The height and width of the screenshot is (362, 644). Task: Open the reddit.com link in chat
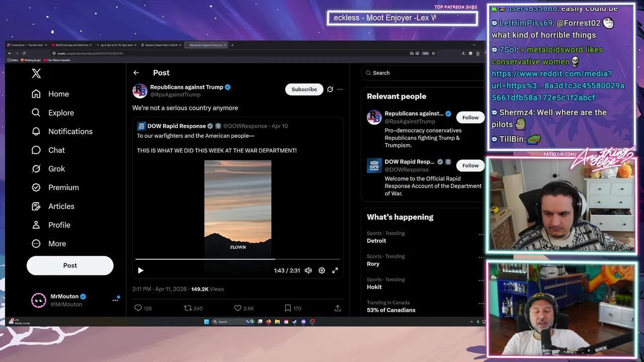tap(558, 85)
